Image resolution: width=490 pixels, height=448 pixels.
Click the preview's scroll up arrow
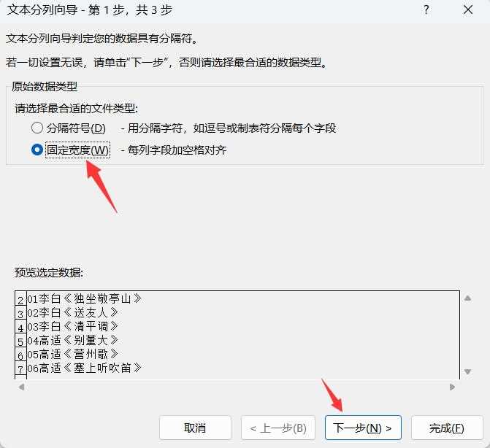click(467, 298)
